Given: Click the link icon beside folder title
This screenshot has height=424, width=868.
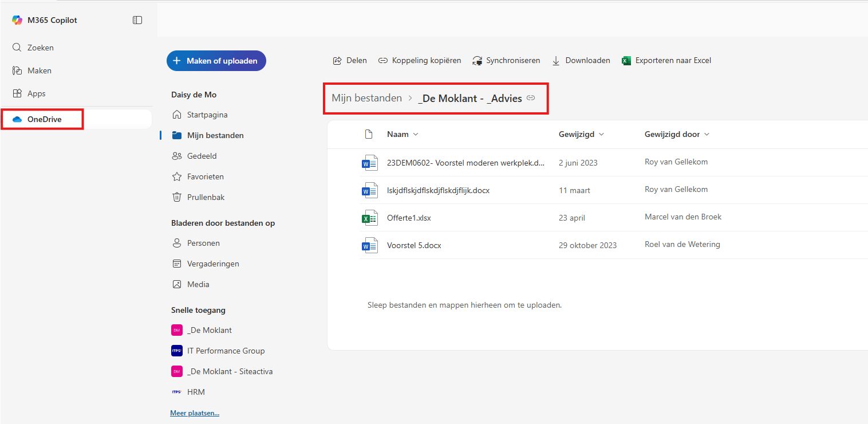Looking at the screenshot, I should click(531, 98).
